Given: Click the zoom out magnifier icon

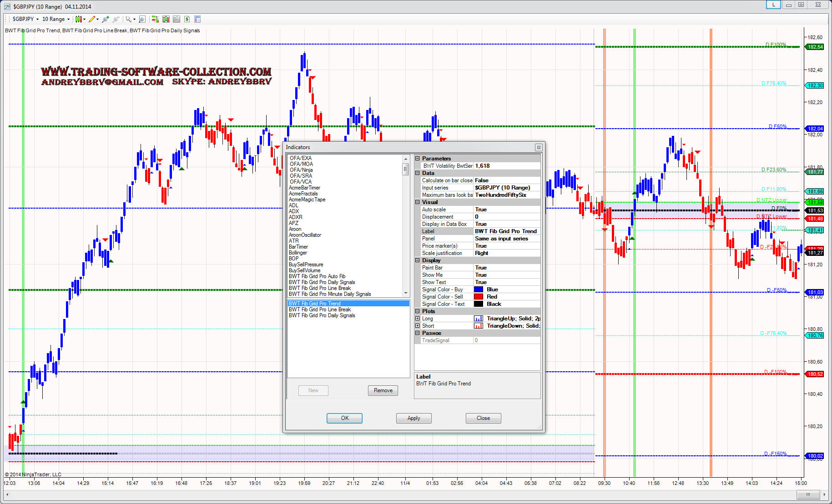Looking at the screenshot, I should tap(116, 19).
